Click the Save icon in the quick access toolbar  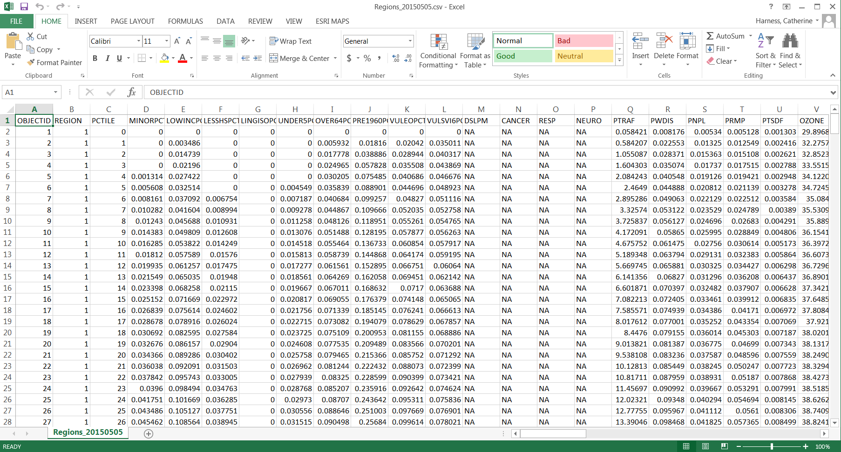pyautogui.click(x=24, y=6)
